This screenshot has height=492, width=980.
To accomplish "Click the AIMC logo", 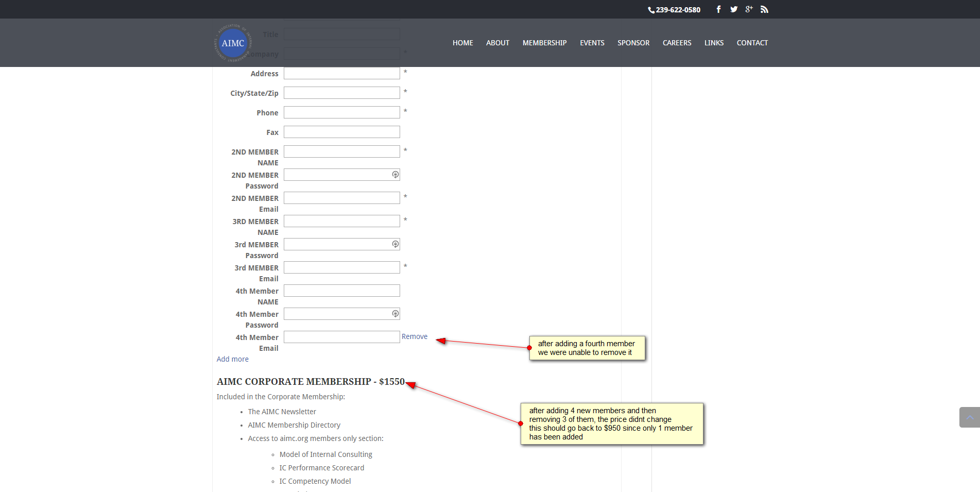I will tap(233, 43).
